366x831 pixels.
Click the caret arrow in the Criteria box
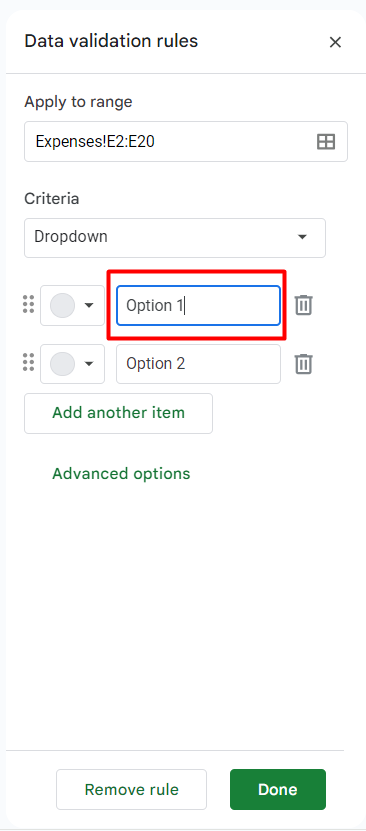302,237
